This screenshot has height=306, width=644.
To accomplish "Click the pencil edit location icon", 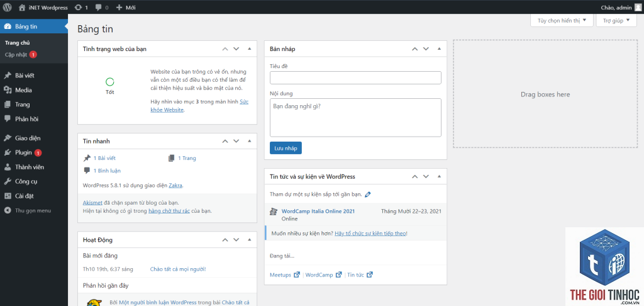I will (x=367, y=194).
